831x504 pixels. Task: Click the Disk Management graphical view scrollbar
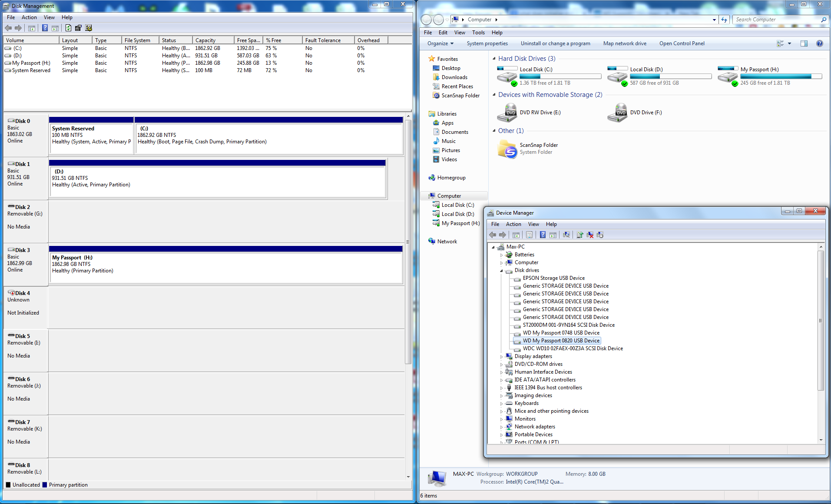408,242
